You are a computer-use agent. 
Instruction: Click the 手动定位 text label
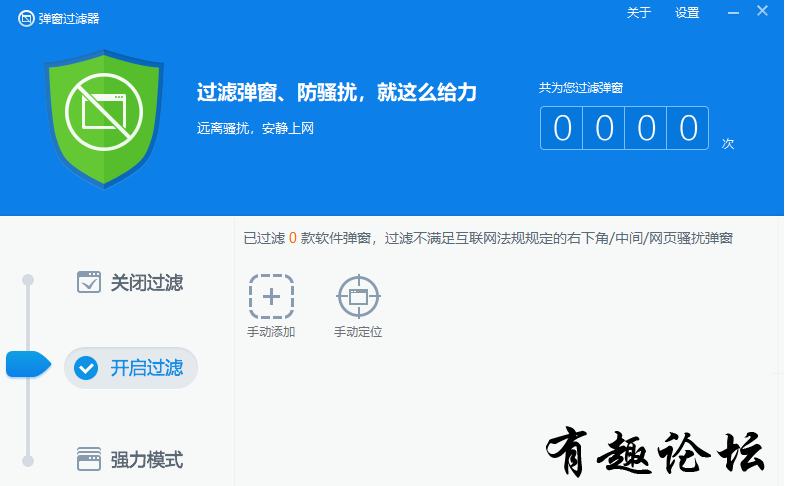point(358,332)
